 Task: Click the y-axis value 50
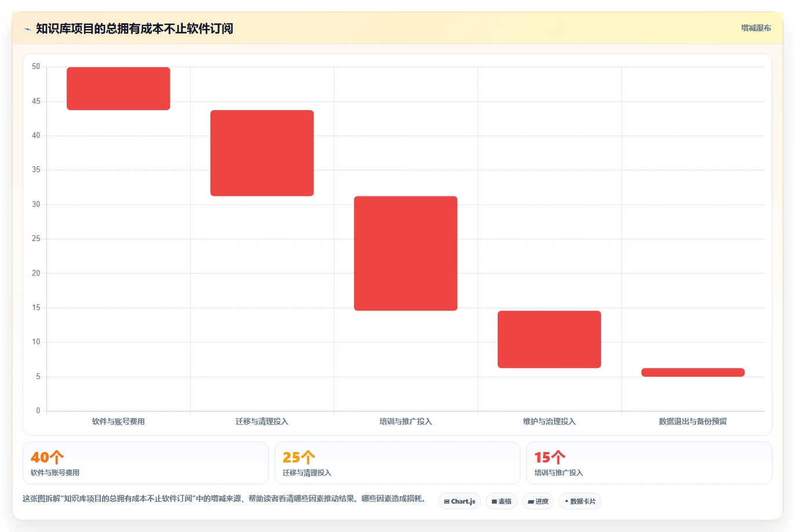(x=36, y=67)
